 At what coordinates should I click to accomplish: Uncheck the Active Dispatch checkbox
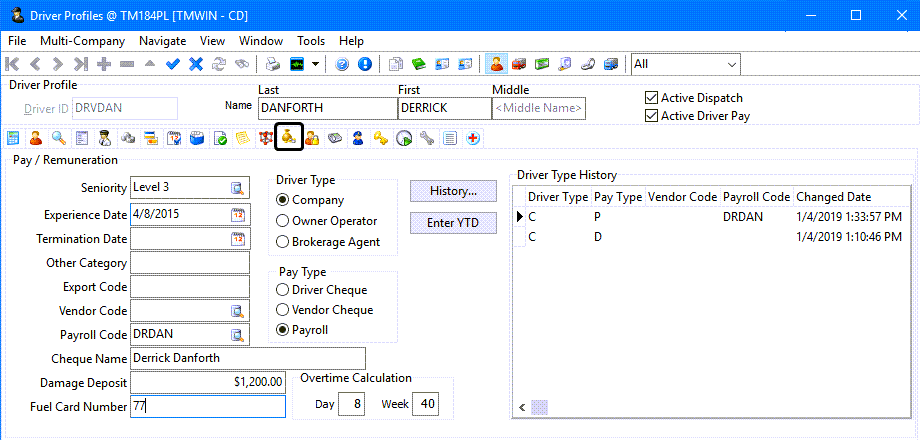pos(652,98)
